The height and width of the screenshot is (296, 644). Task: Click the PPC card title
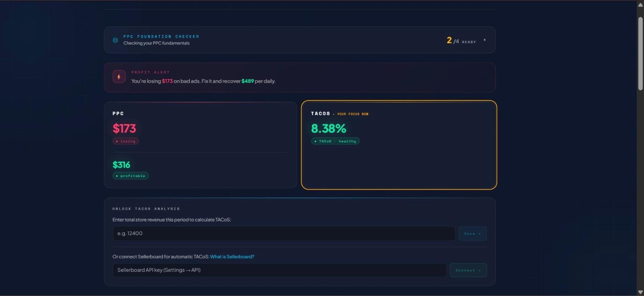pyautogui.click(x=118, y=114)
